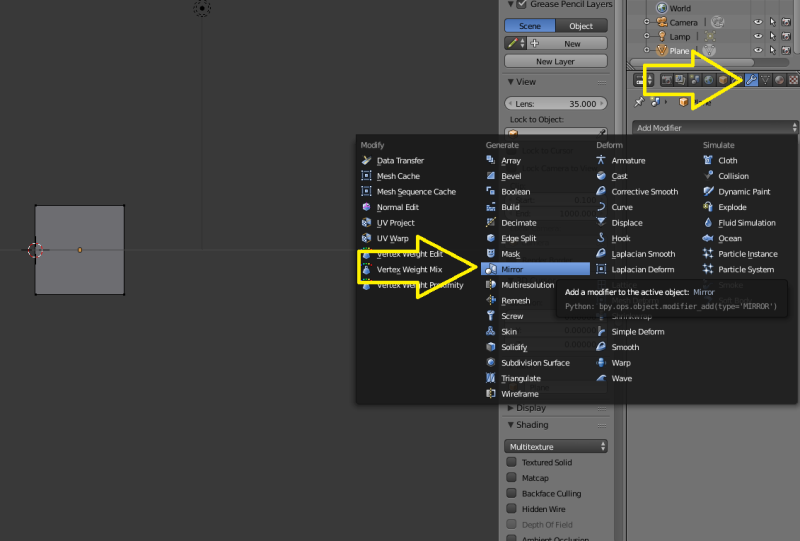The width and height of the screenshot is (800, 541).
Task: Open the Add Modifier dropdown
Action: click(x=715, y=128)
